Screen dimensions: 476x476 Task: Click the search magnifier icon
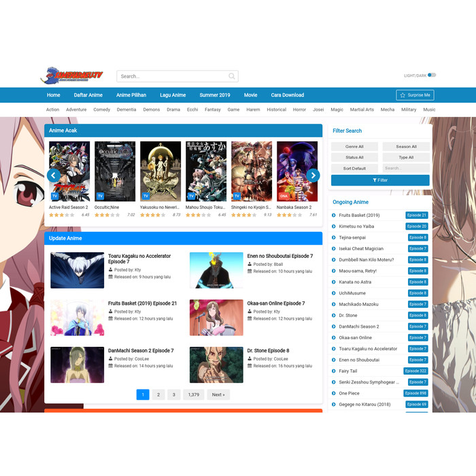tap(232, 76)
